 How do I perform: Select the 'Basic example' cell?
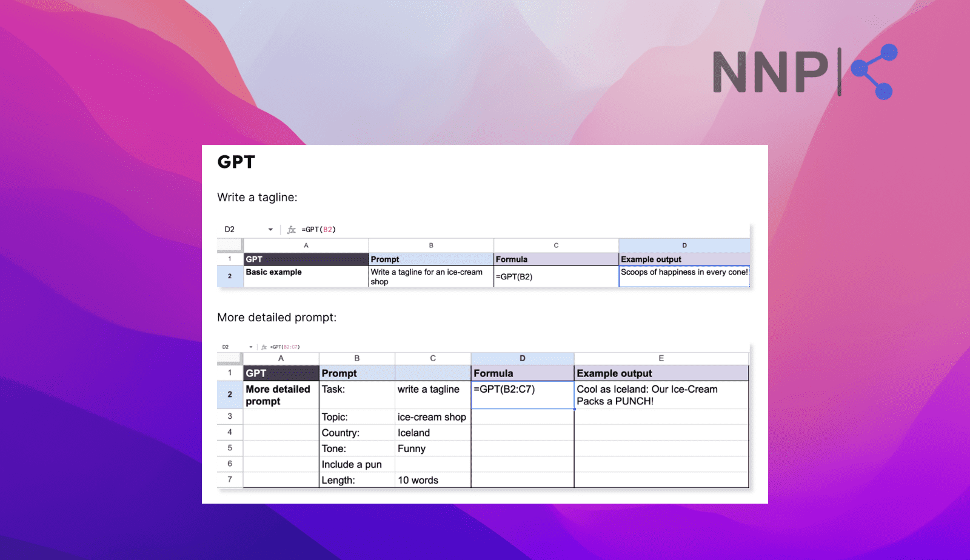point(306,276)
